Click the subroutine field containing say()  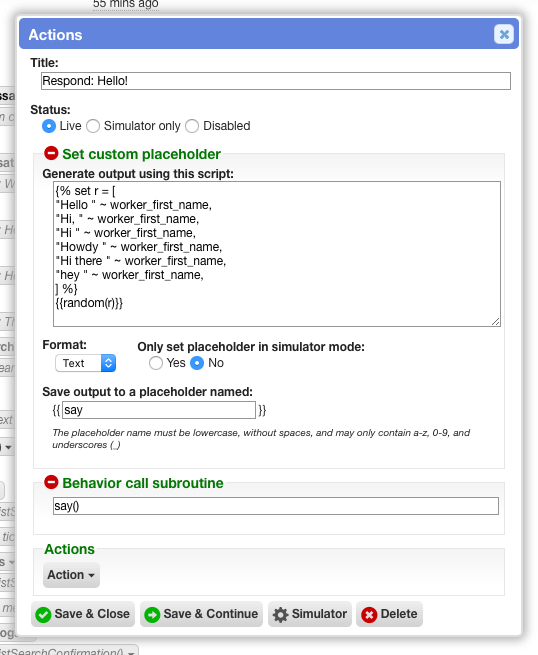point(276,506)
